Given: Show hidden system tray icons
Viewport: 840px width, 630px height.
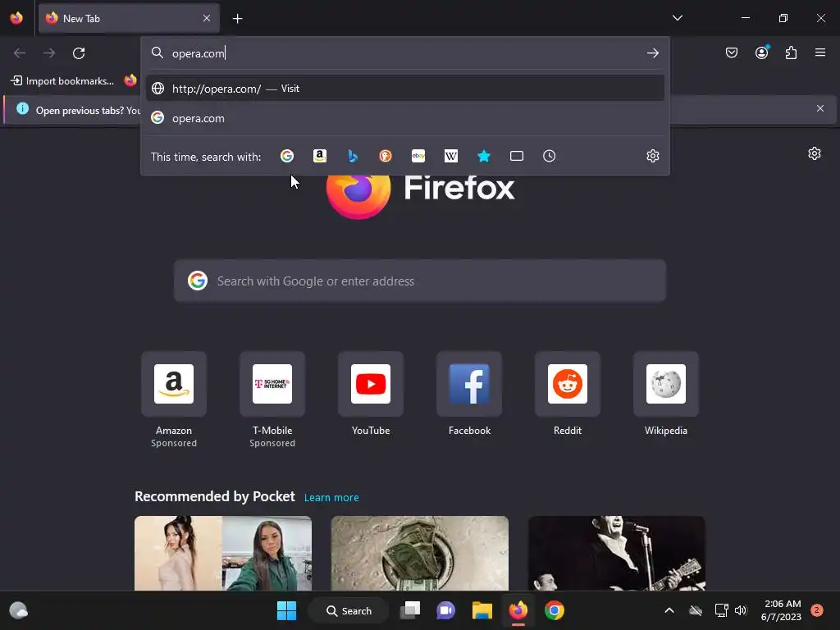Looking at the screenshot, I should click(669, 610).
